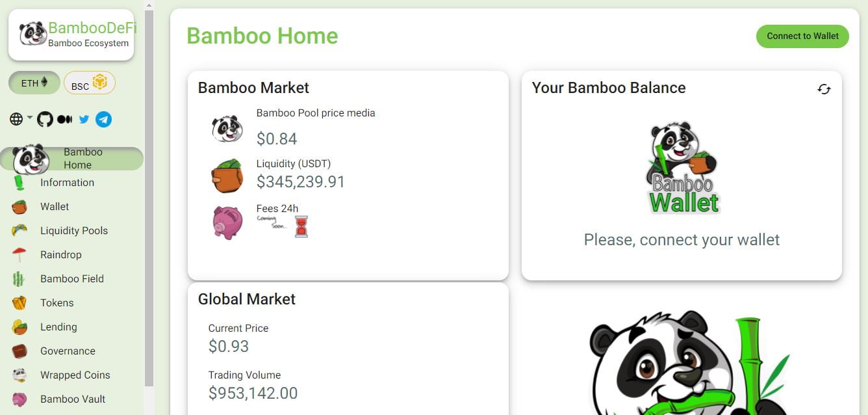
Task: Go to Liquidity Pools page
Action: click(x=73, y=231)
